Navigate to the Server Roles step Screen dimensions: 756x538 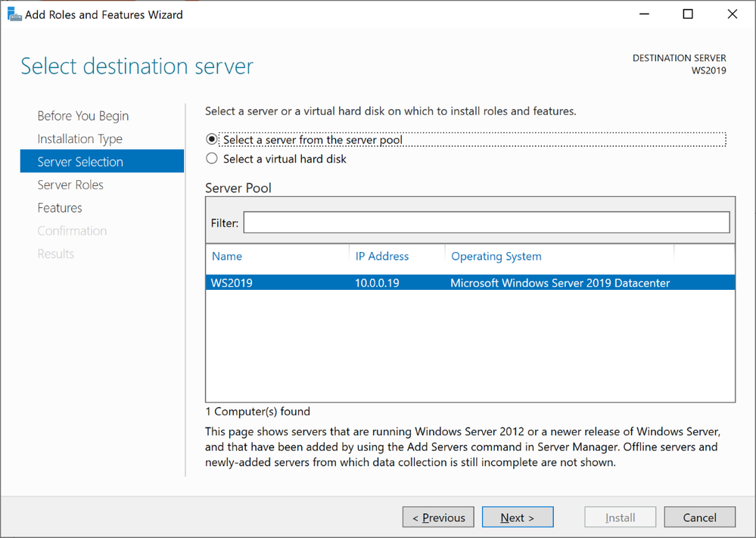70,184
